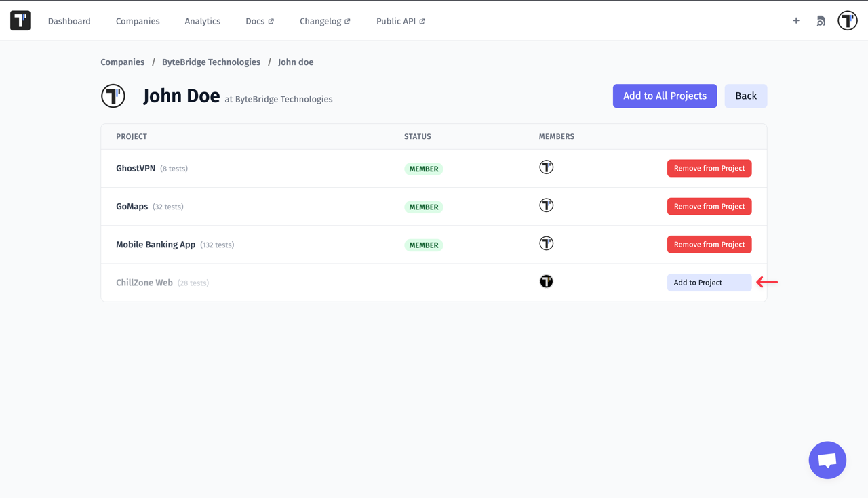Click the app logo in the top-left corner
The width and height of the screenshot is (868, 498).
click(x=20, y=20)
